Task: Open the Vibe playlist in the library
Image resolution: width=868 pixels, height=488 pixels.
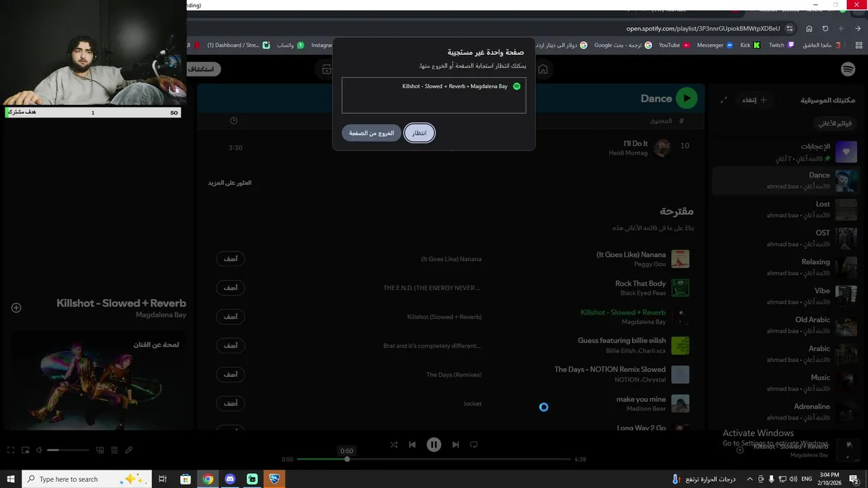Action: [785, 296]
